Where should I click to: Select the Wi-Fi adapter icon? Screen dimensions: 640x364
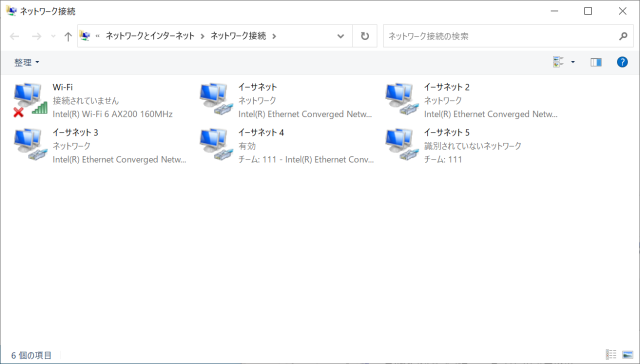click(x=30, y=100)
